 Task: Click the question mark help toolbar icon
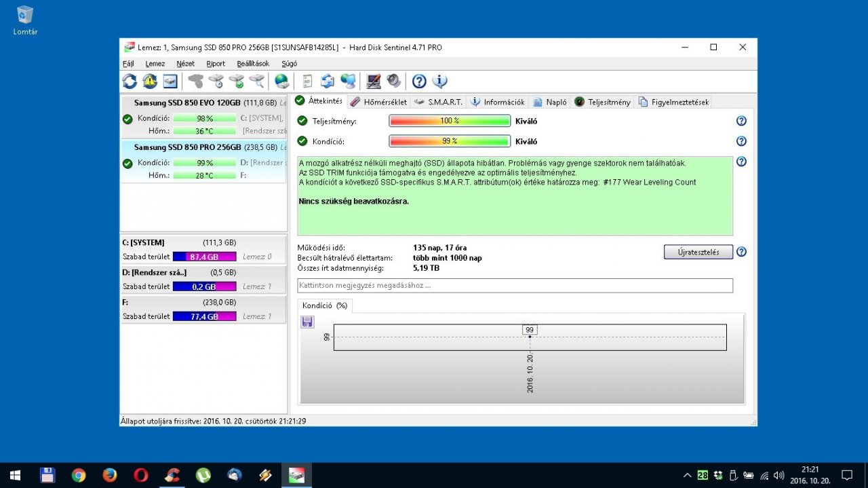(x=419, y=81)
